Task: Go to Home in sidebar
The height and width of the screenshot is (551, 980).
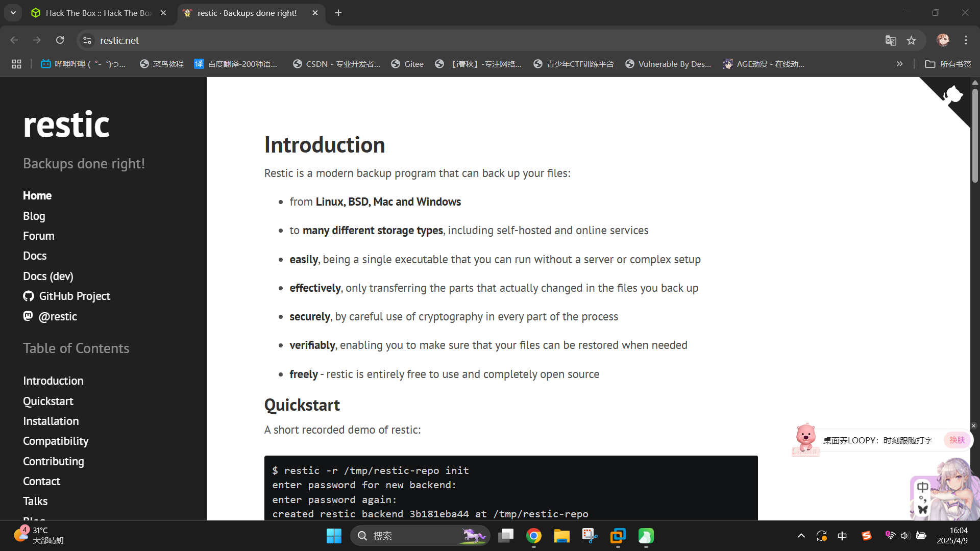Action: pos(37,195)
